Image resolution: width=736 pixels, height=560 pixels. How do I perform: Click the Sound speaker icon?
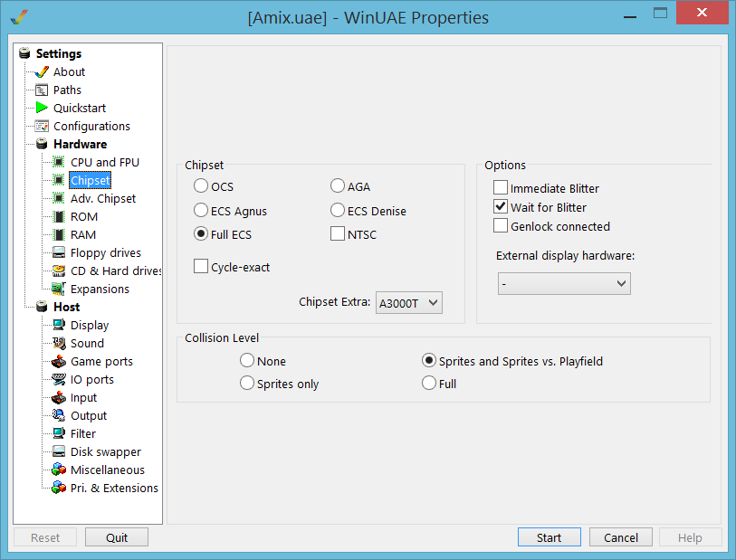point(59,343)
